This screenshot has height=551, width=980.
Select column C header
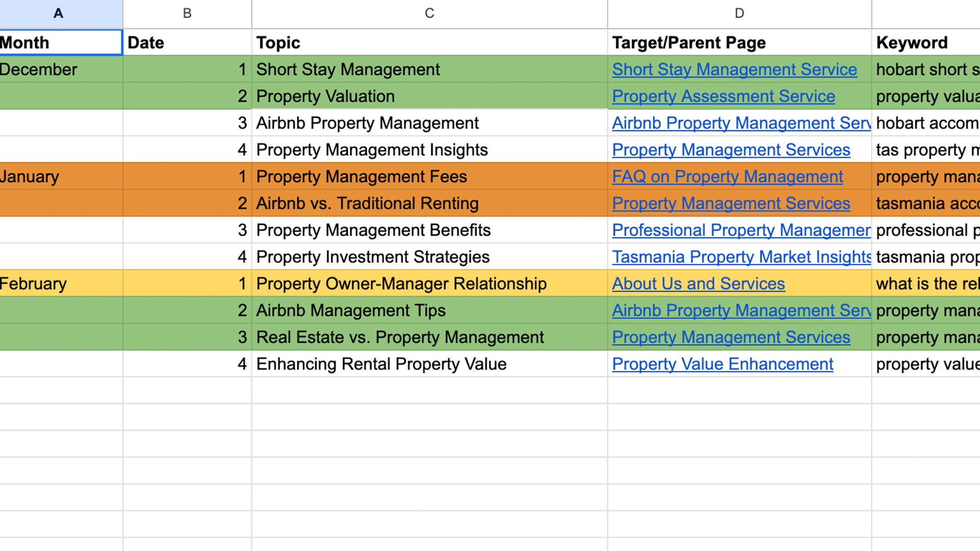(x=429, y=13)
